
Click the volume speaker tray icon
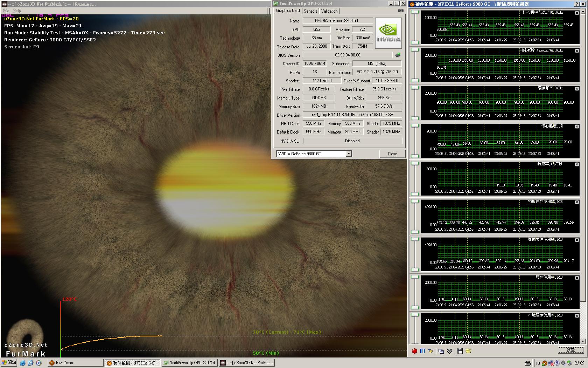pos(563,363)
